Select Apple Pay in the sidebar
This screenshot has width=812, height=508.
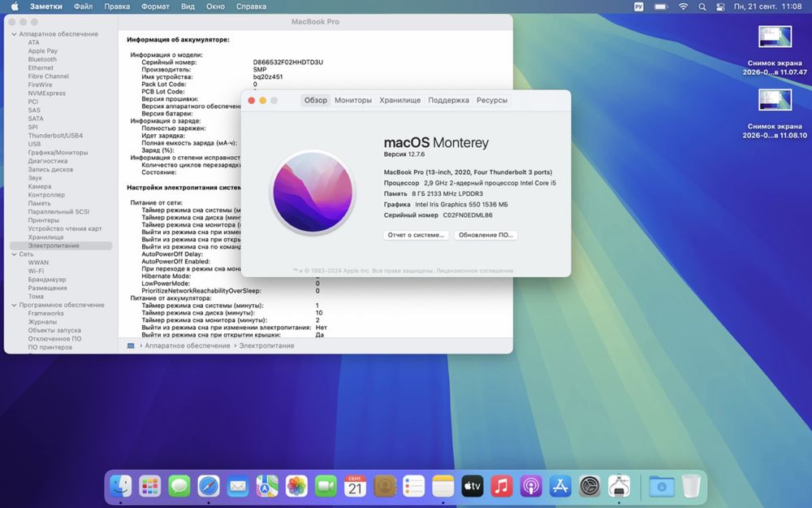42,51
